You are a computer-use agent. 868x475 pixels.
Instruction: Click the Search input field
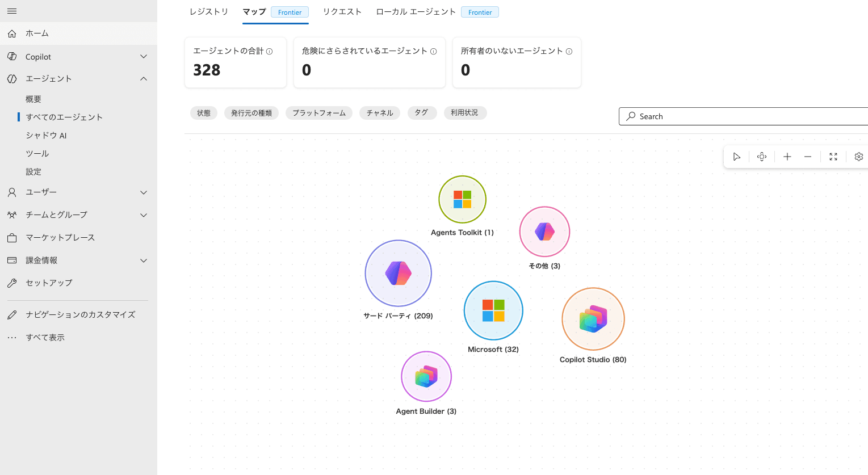[743, 116]
